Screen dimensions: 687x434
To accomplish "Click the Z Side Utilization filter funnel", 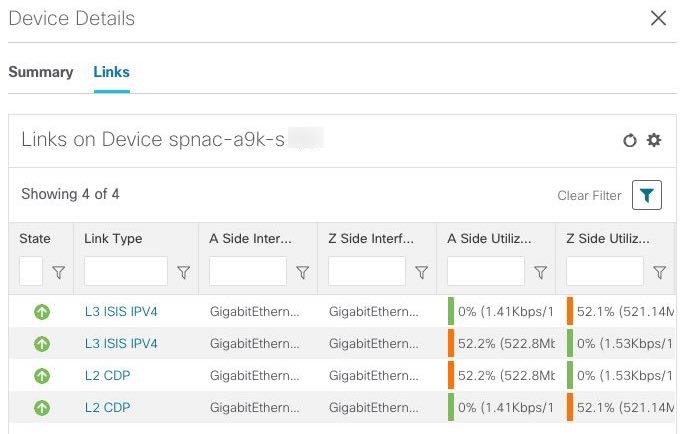I will [x=659, y=272].
